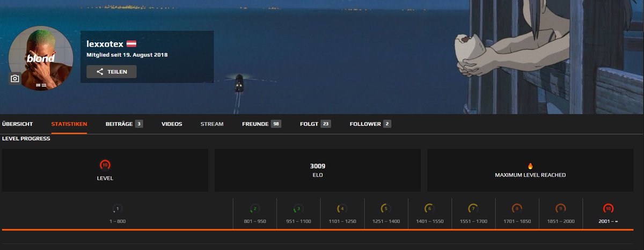Click the level 2 icon above 801 – 950
This screenshot has height=250, width=644.
pyautogui.click(x=255, y=209)
